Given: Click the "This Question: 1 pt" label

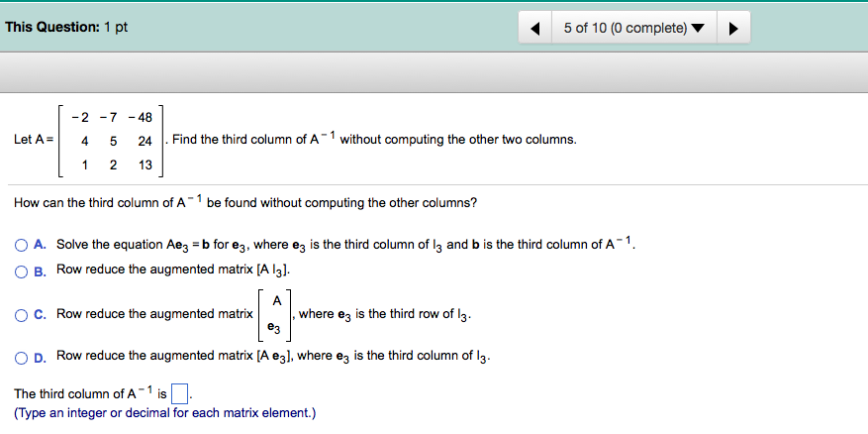Looking at the screenshot, I should 66,27.
